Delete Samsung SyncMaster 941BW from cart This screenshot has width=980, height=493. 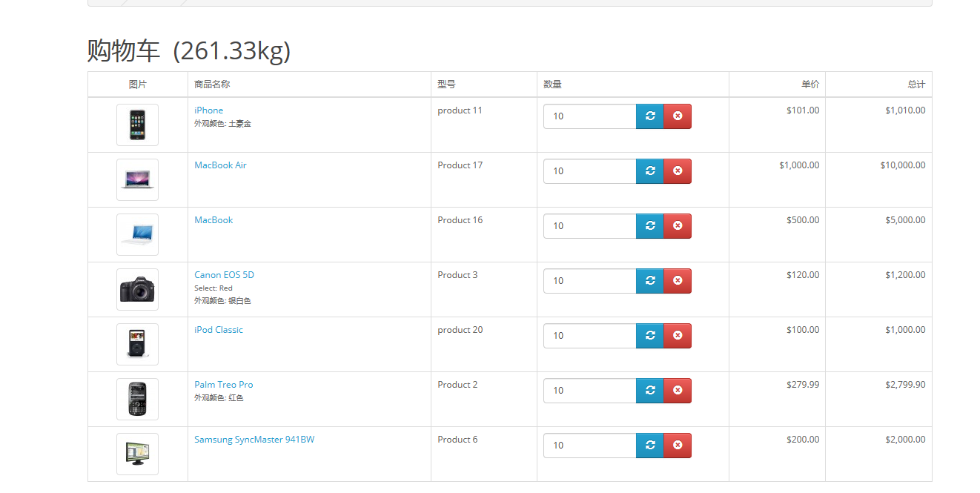[x=678, y=446]
